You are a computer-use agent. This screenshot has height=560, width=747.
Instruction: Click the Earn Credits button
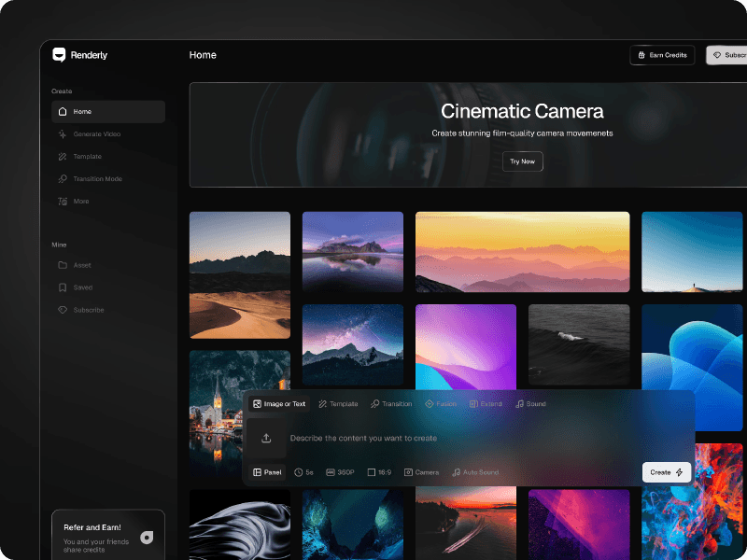click(x=662, y=55)
